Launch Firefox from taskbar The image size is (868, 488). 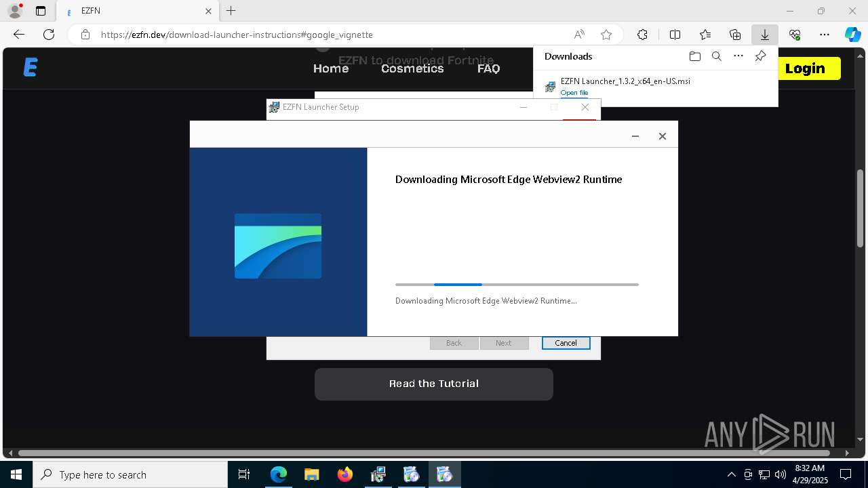pyautogui.click(x=345, y=474)
